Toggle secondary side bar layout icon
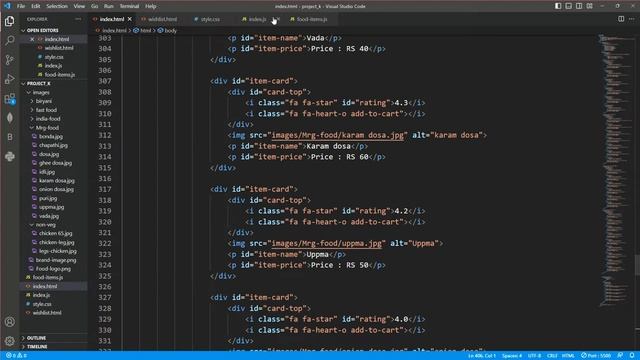Image resolution: width=640 pixels, height=360 pixels. pos(579,6)
